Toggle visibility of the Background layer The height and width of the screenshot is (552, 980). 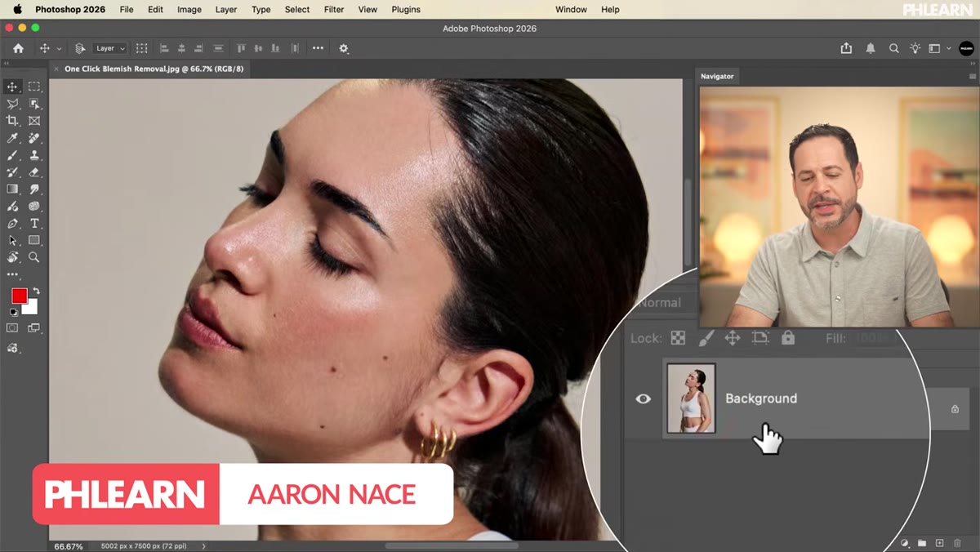(x=644, y=398)
